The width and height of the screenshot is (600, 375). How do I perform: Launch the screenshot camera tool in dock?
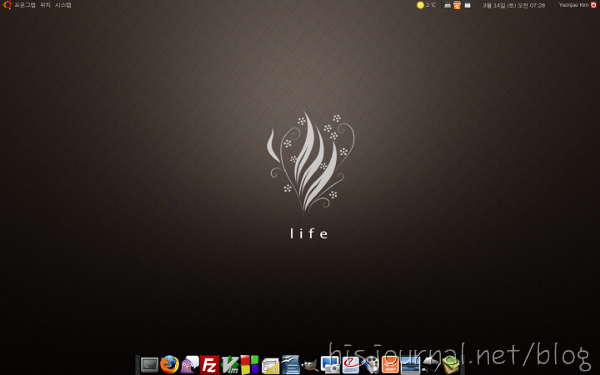(x=330, y=365)
